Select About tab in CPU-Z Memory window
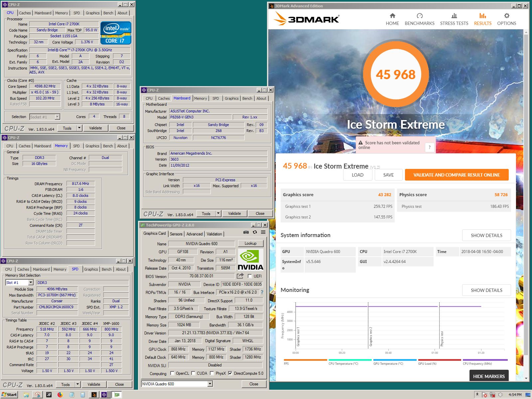This screenshot has width=532, height=399. click(x=122, y=146)
